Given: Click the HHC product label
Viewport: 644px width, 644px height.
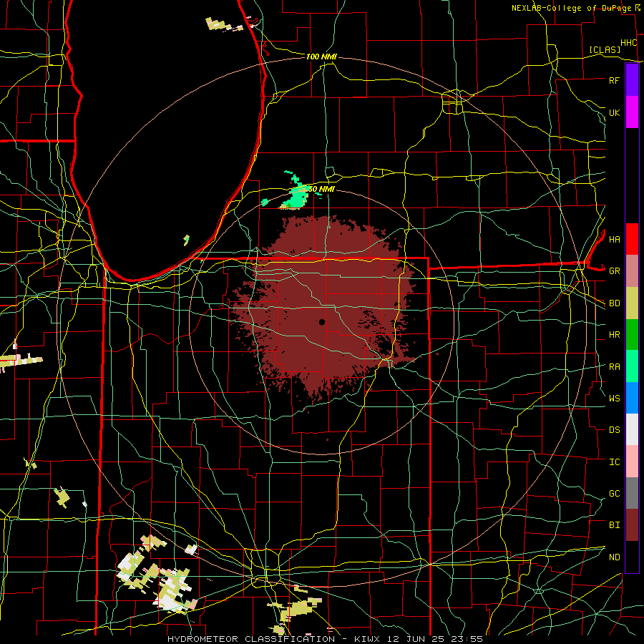Looking at the screenshot, I should click(628, 43).
